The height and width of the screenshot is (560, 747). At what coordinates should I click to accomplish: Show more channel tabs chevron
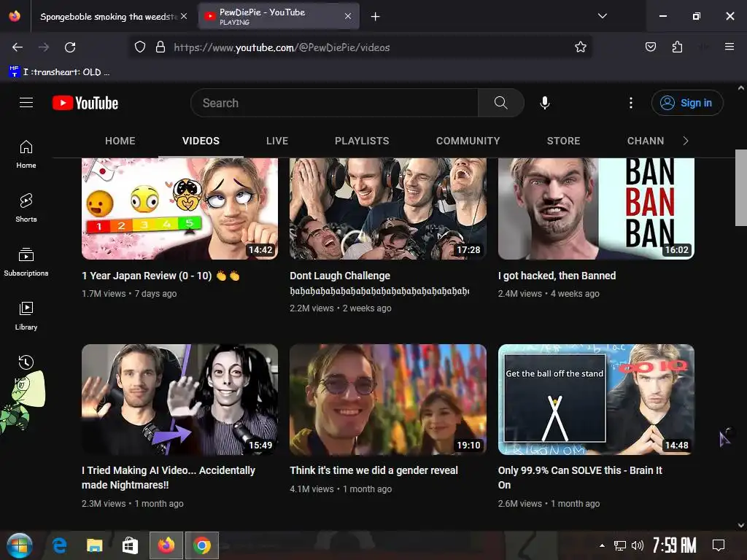[686, 141]
